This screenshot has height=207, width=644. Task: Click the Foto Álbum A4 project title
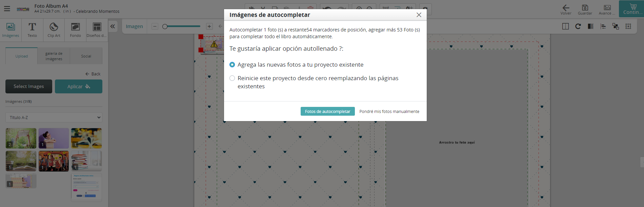51,6
